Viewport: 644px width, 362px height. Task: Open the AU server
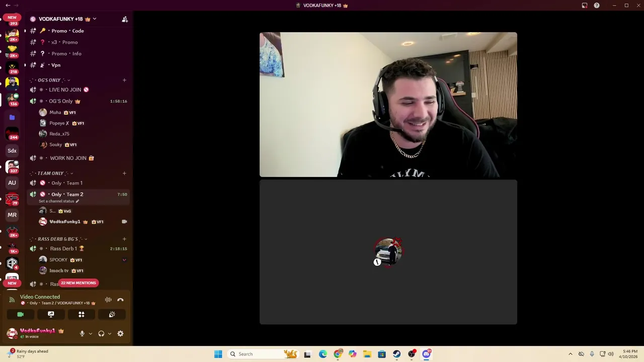(12, 183)
